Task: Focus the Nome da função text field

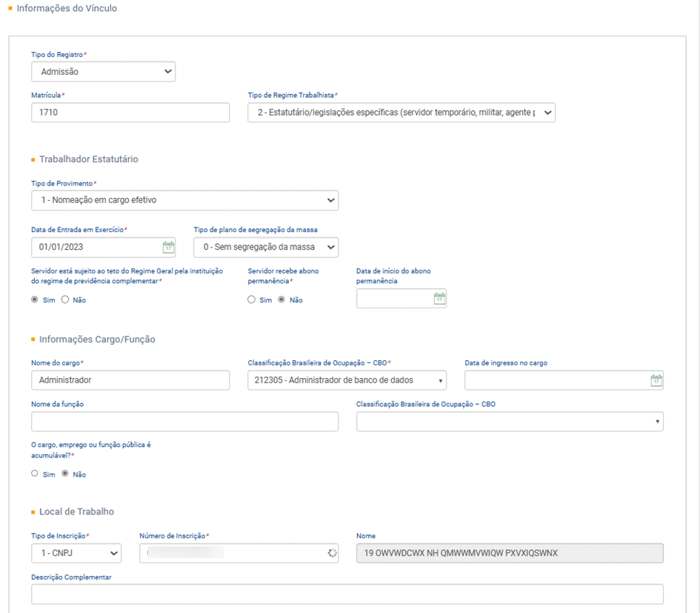Action: click(184, 422)
